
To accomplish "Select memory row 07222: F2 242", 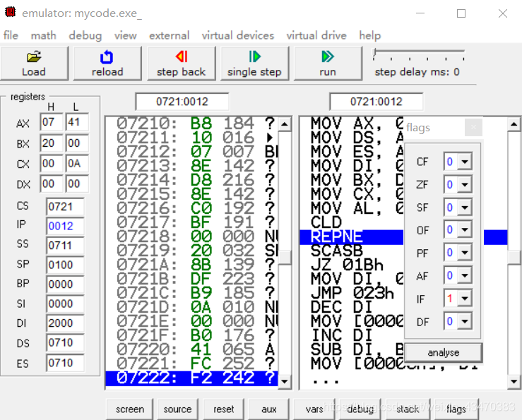I will point(191,378).
